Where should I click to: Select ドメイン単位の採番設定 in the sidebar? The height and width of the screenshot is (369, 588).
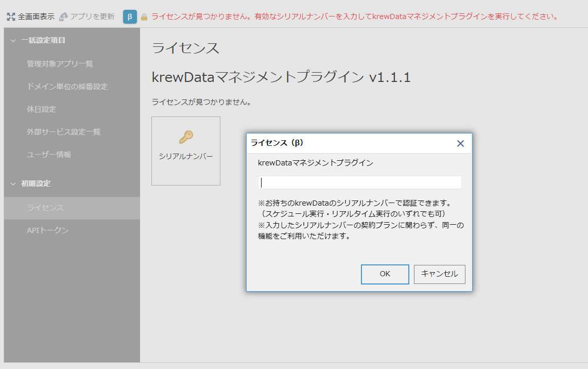click(x=67, y=87)
